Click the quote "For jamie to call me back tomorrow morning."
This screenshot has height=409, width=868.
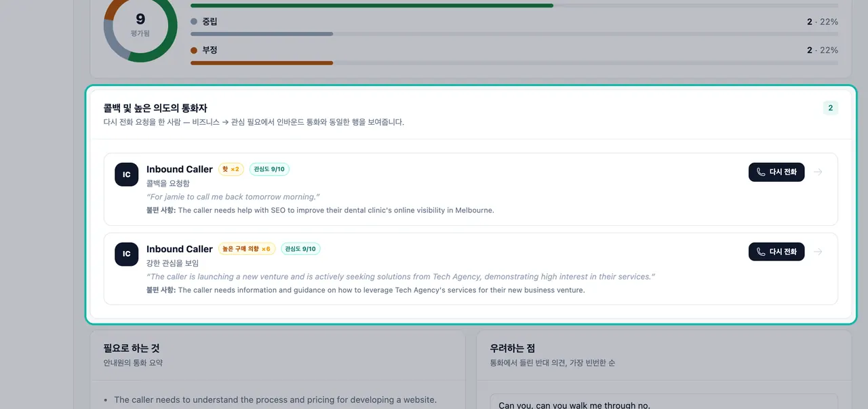tap(233, 197)
